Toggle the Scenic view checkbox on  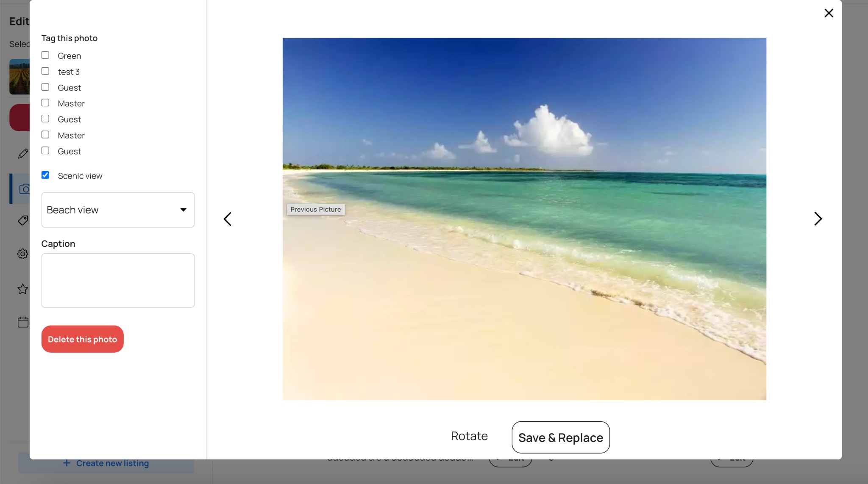click(x=45, y=175)
